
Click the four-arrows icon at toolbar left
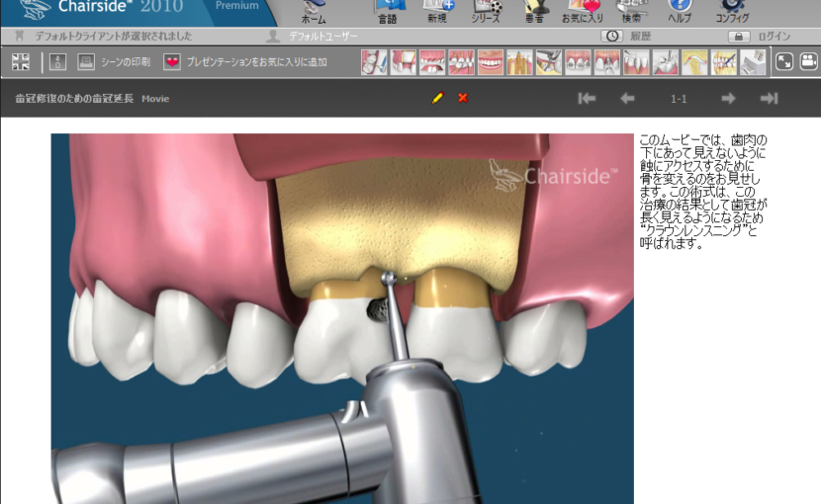point(21,62)
